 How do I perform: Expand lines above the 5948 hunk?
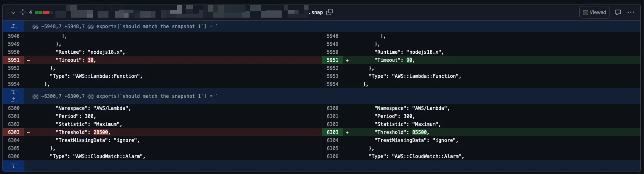[13, 26]
